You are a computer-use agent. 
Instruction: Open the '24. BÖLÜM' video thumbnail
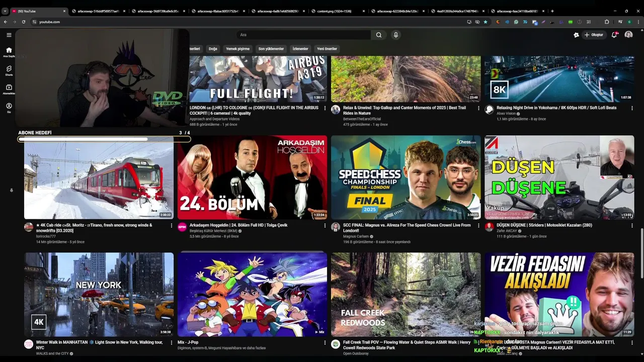tap(252, 177)
